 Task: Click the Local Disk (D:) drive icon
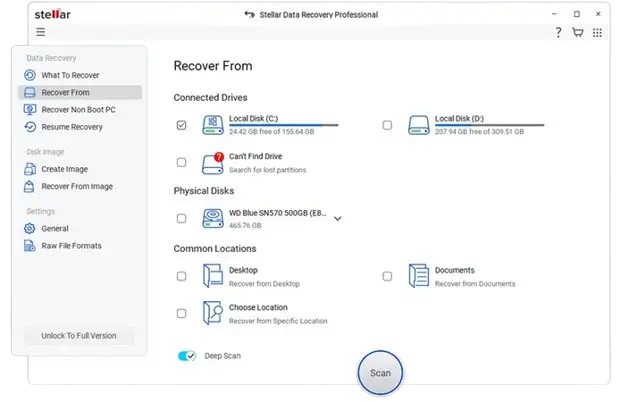419,125
